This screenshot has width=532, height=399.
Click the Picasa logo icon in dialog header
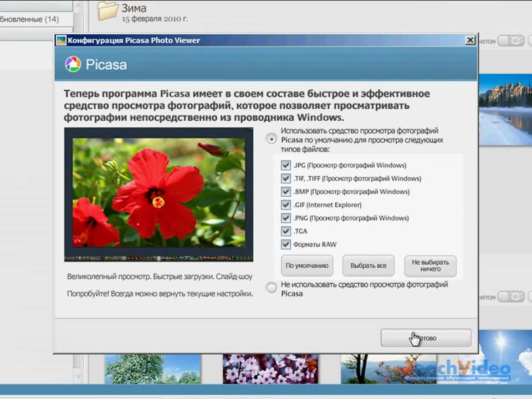pyautogui.click(x=73, y=64)
